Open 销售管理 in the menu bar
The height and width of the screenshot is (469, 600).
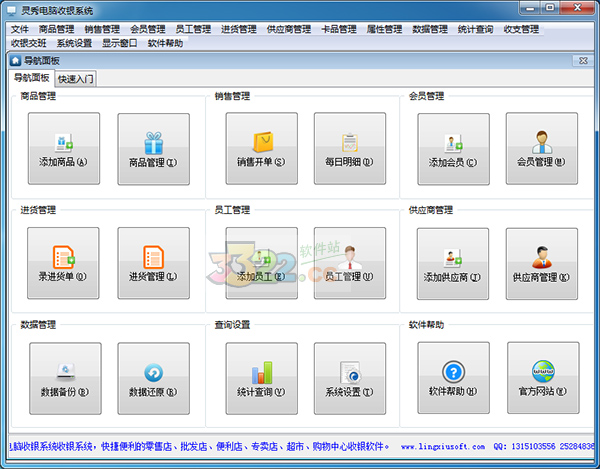coord(102,29)
